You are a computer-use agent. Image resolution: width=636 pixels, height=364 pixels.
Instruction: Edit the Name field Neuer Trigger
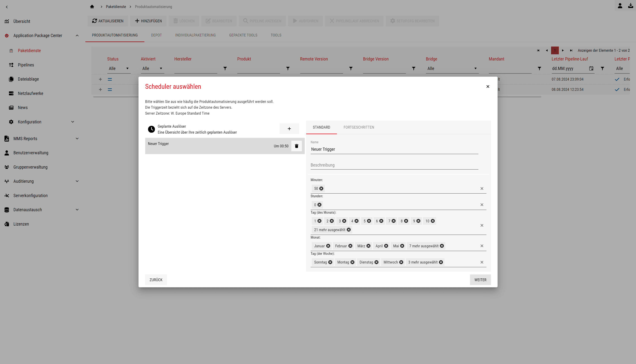click(x=394, y=149)
